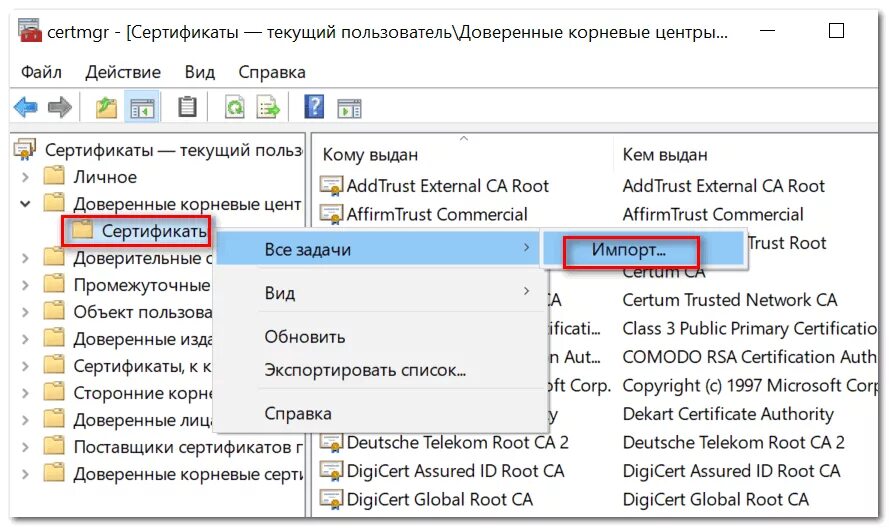
Task: Sort by Кем выдан column header
Action: pyautogui.click(x=746, y=154)
